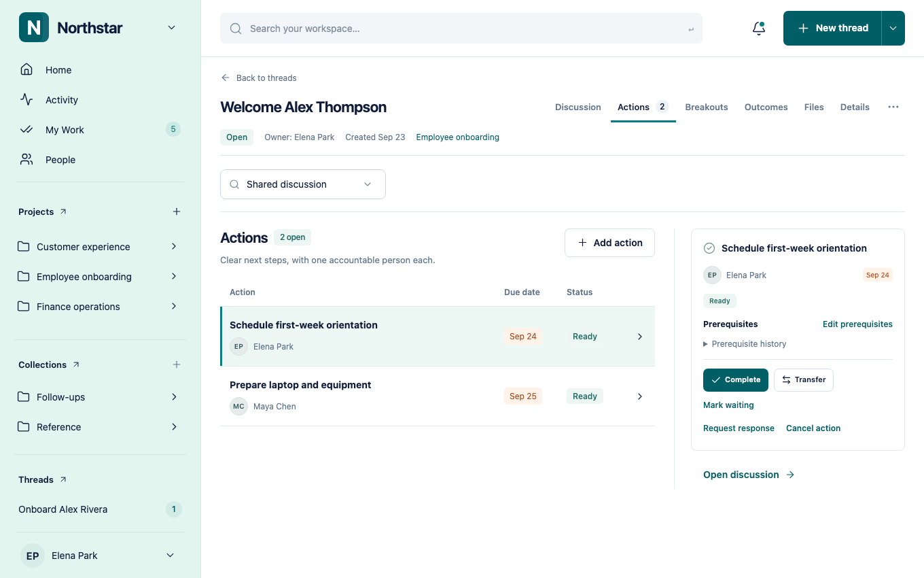The height and width of the screenshot is (578, 924).
Task: Click Add action button
Action: [609, 243]
